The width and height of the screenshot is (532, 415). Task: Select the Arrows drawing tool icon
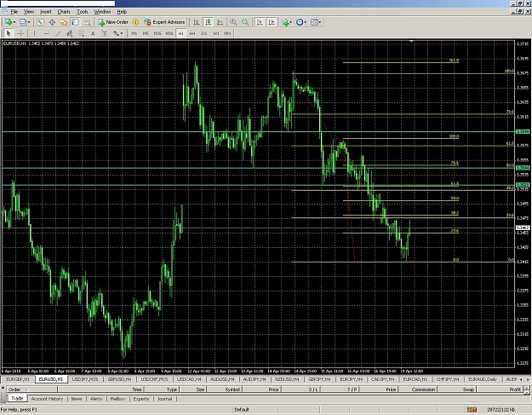click(116, 33)
